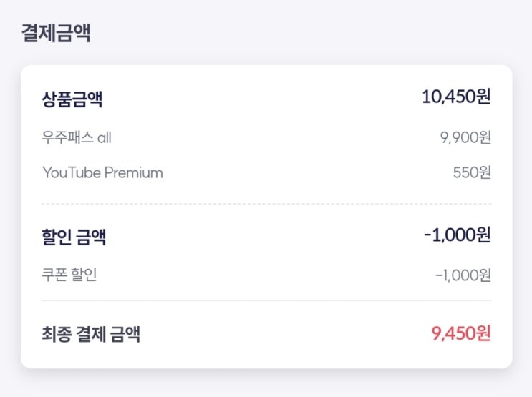The width and height of the screenshot is (532, 397).
Task: Click the 최종 결제 금액 label
Action: [x=90, y=334]
